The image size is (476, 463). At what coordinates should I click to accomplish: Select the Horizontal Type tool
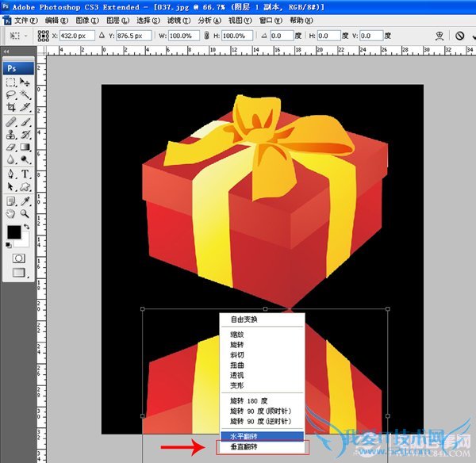click(25, 174)
